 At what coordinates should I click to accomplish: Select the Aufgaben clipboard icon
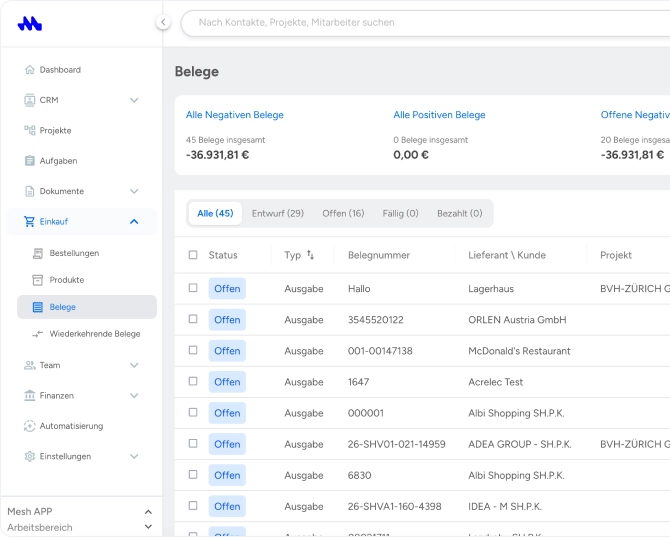pyautogui.click(x=29, y=161)
